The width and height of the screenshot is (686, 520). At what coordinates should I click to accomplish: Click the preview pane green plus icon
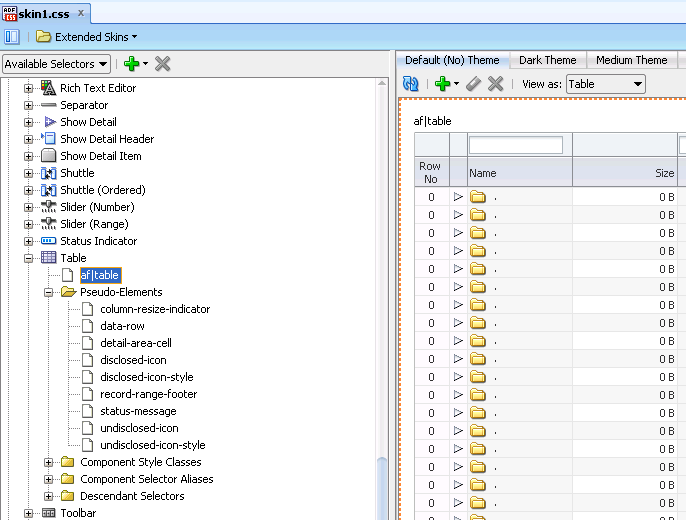(x=442, y=84)
